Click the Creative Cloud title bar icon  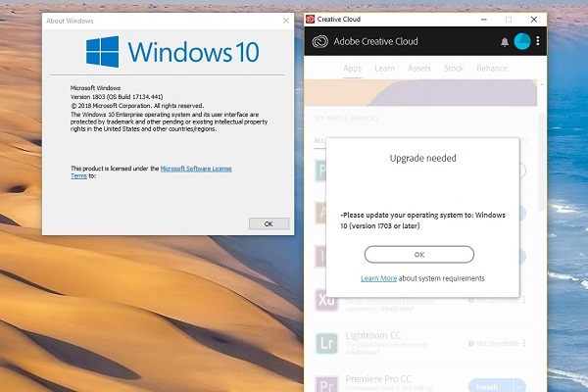pos(310,20)
